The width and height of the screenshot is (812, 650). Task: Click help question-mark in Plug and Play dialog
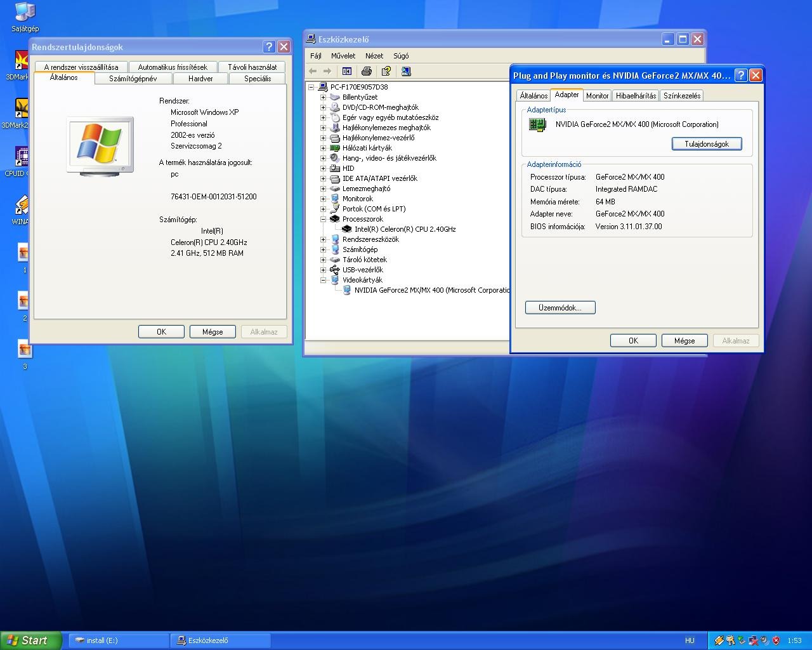741,75
